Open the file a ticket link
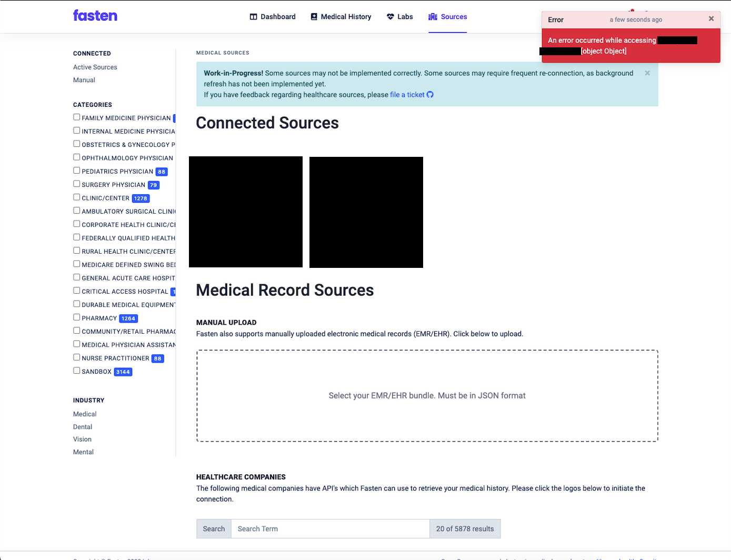The image size is (731, 560). [406, 95]
